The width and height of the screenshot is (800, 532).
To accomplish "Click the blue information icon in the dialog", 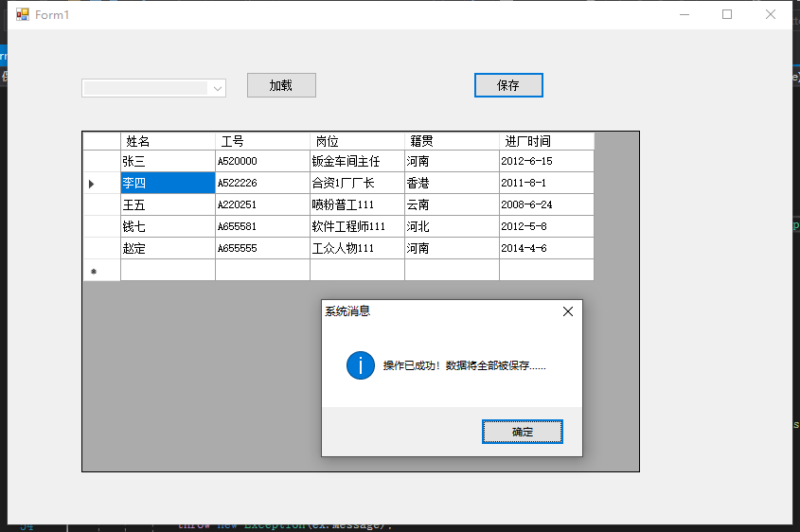I will point(360,365).
